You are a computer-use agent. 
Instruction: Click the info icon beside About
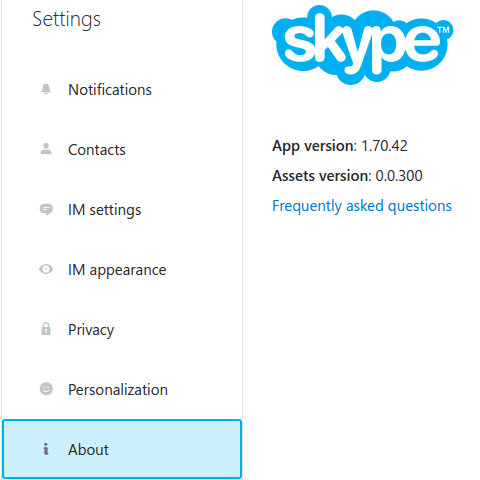coord(46,449)
